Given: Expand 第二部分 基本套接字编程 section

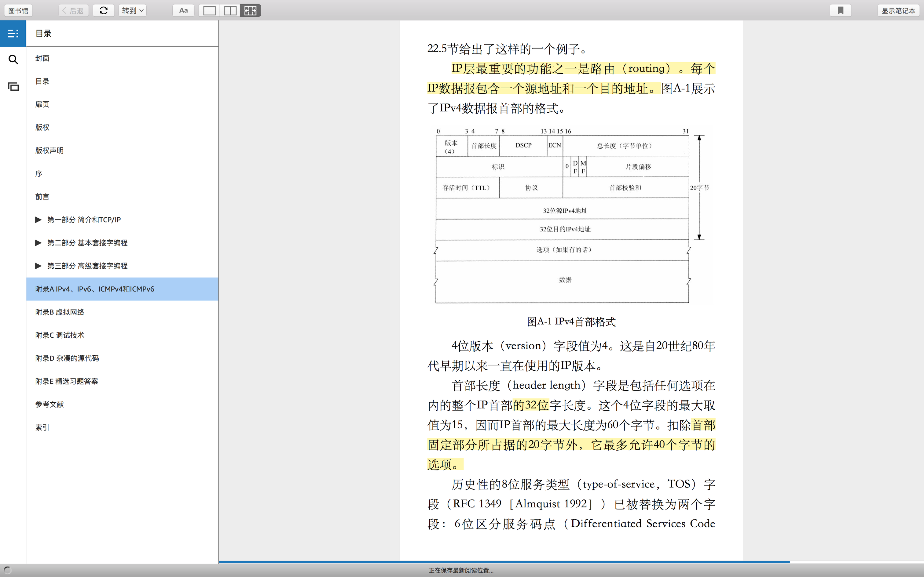Looking at the screenshot, I should click(x=38, y=243).
